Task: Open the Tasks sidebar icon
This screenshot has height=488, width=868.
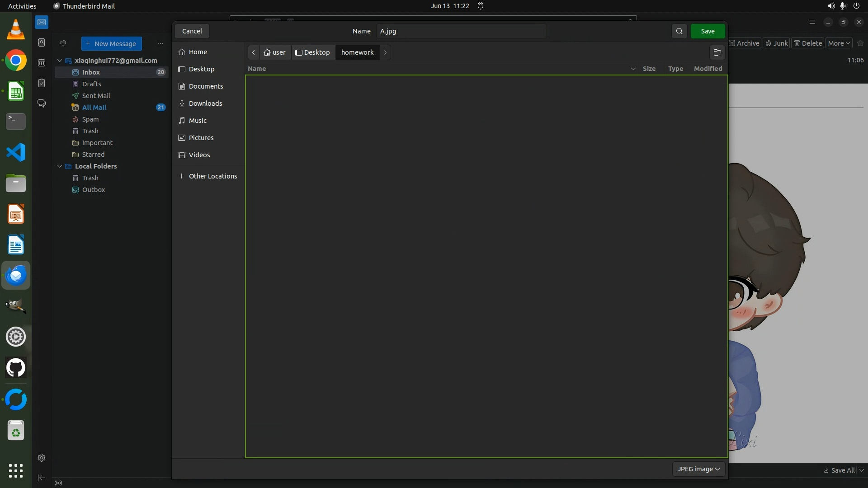Action: [x=42, y=83]
